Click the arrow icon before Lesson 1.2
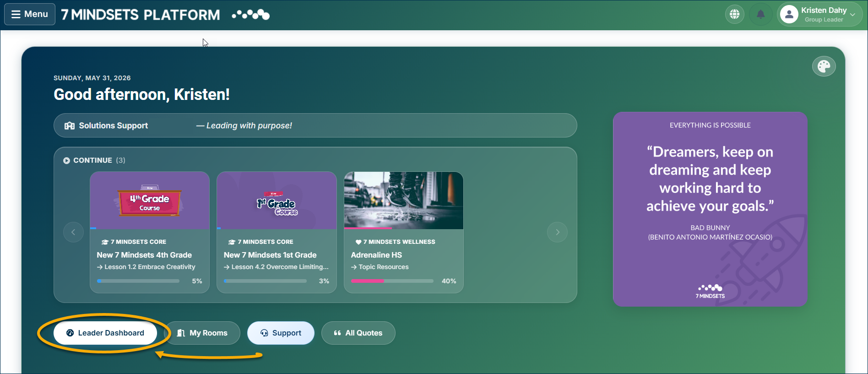This screenshot has width=868, height=374. tap(100, 267)
